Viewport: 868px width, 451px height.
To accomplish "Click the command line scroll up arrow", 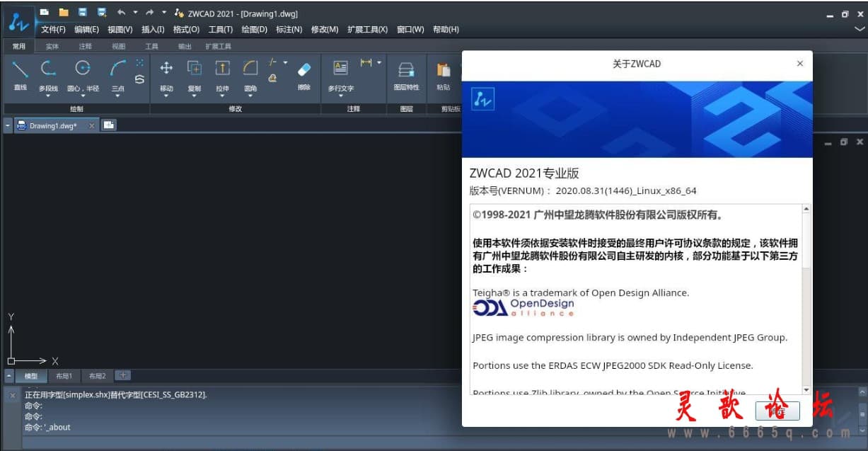I will pos(862,392).
